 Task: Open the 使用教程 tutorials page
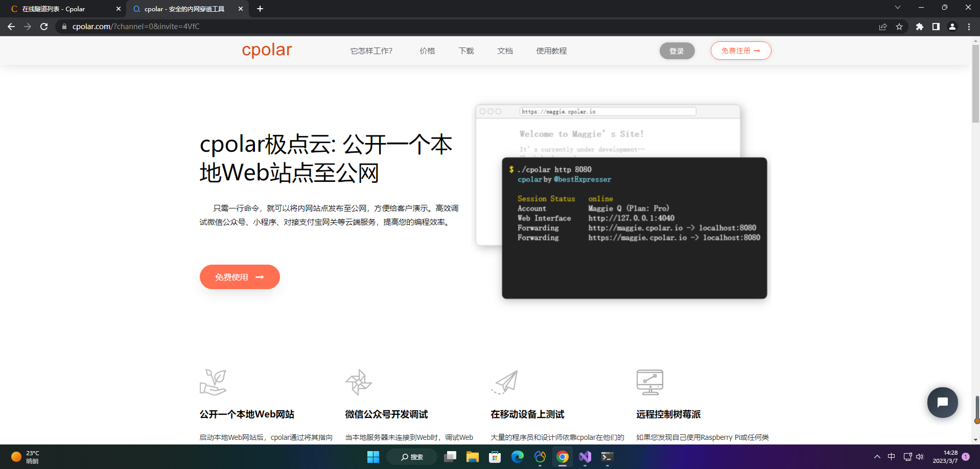[551, 51]
